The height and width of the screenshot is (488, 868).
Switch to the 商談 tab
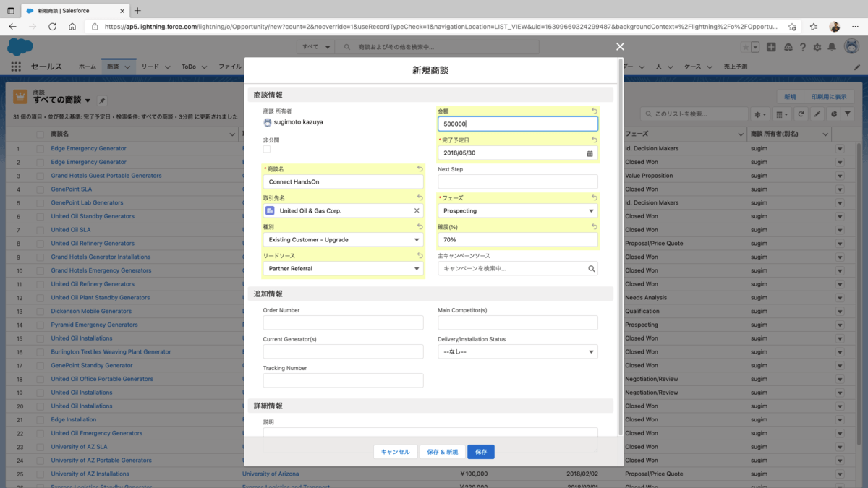click(113, 67)
